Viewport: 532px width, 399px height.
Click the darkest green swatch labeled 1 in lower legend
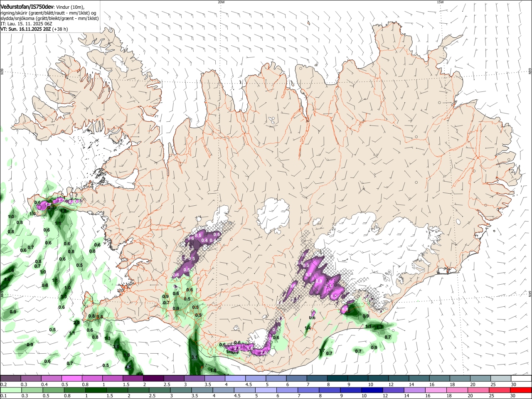(96, 390)
